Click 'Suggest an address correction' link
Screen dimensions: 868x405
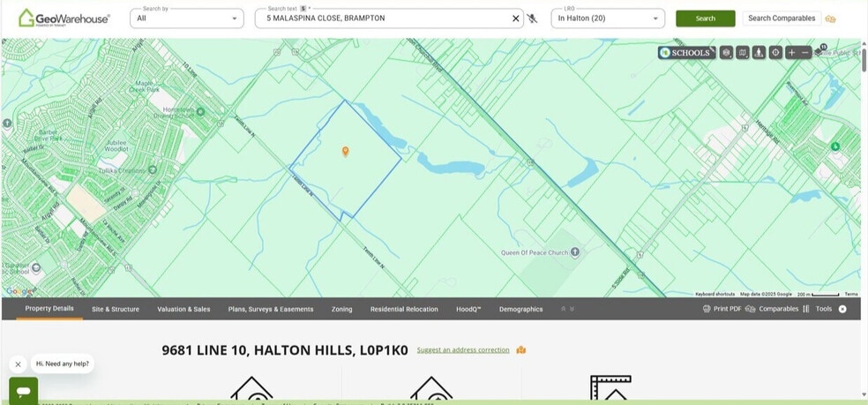463,350
